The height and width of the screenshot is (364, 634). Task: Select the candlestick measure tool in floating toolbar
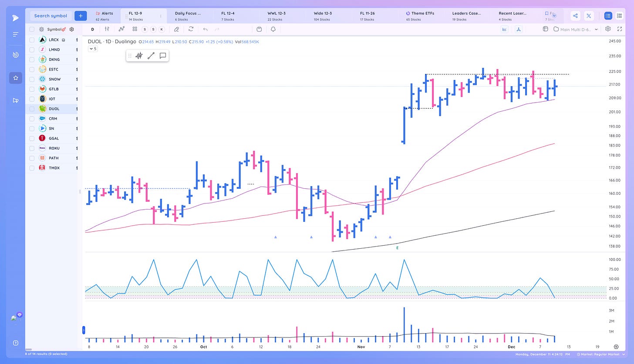[139, 56]
